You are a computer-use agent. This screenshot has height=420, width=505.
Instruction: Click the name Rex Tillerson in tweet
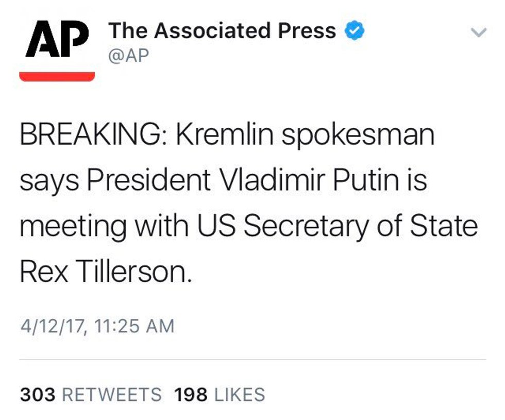point(105,271)
